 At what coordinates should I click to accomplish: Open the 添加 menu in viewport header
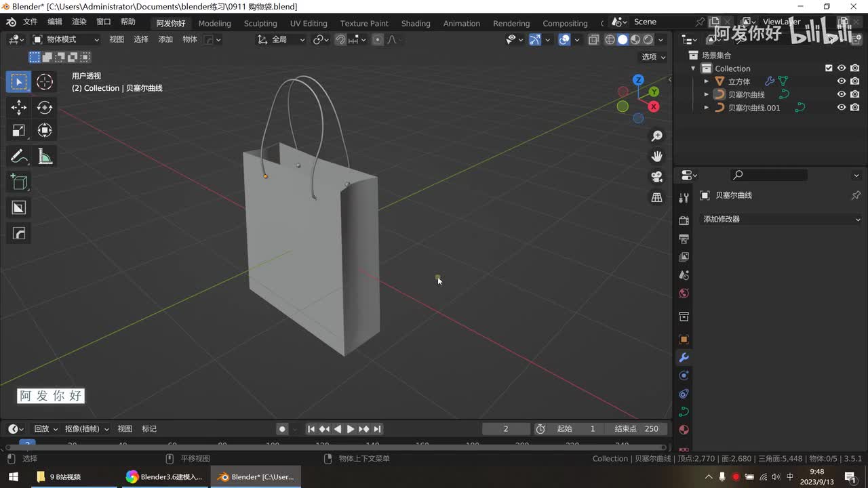point(165,39)
